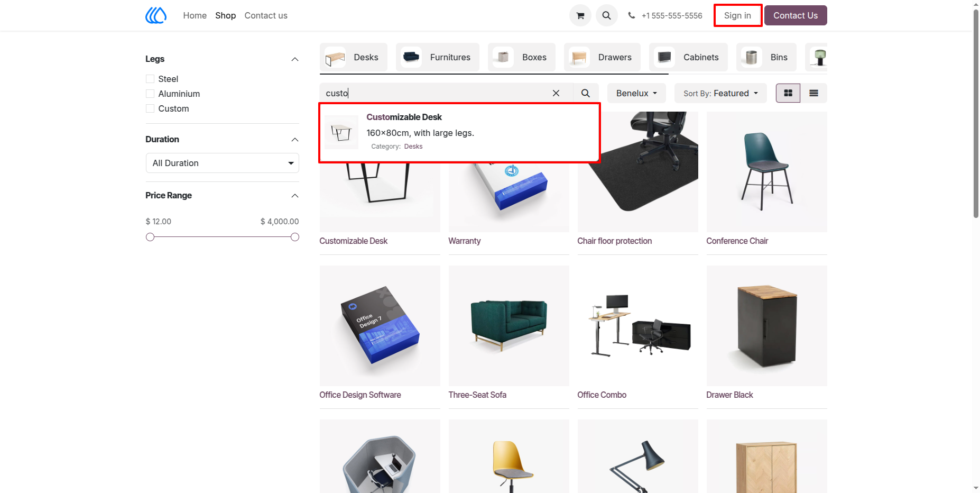
Task: Open the Bins category
Action: [766, 57]
